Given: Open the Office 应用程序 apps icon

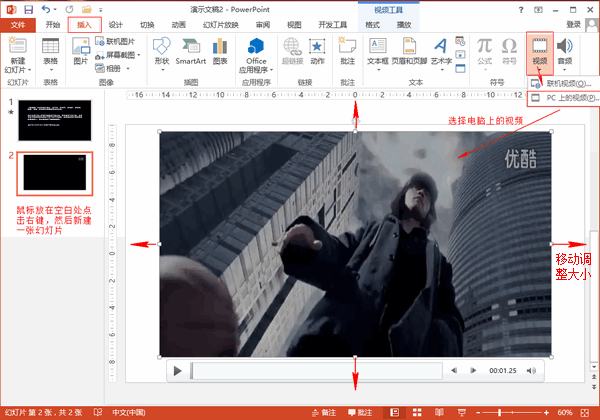Looking at the screenshot, I should point(256,55).
